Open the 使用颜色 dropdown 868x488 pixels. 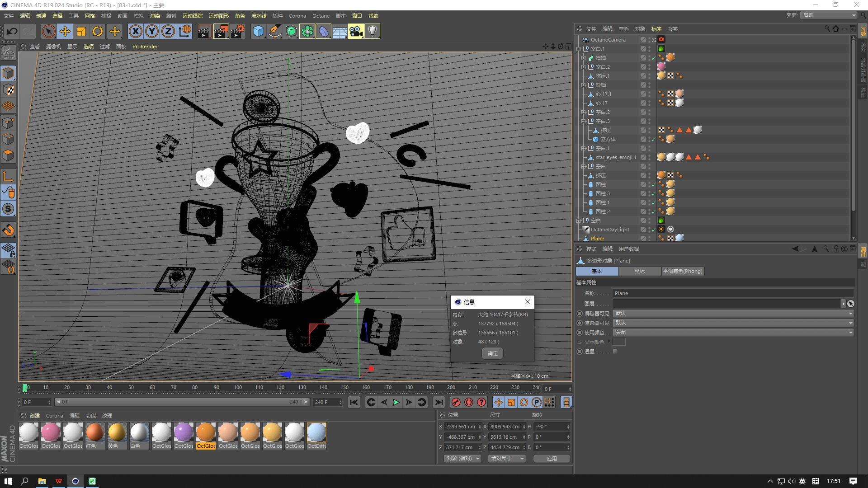pyautogui.click(x=733, y=333)
